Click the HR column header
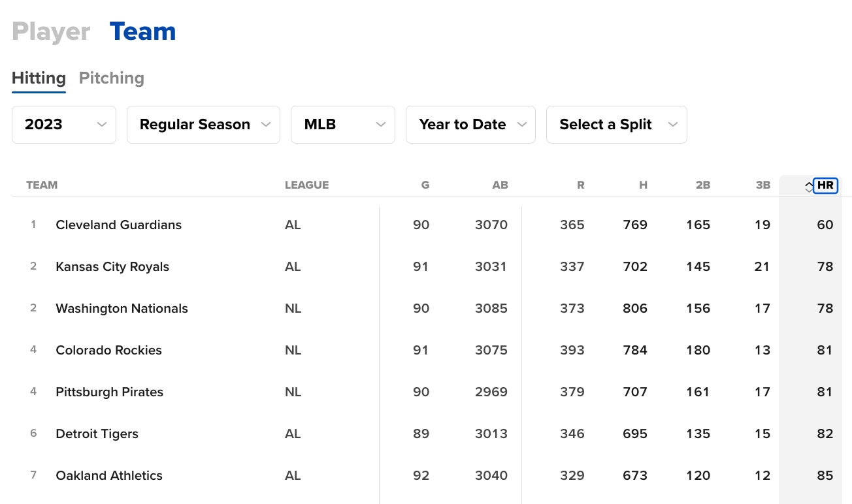Viewport: 852px width, 504px height. point(825,185)
